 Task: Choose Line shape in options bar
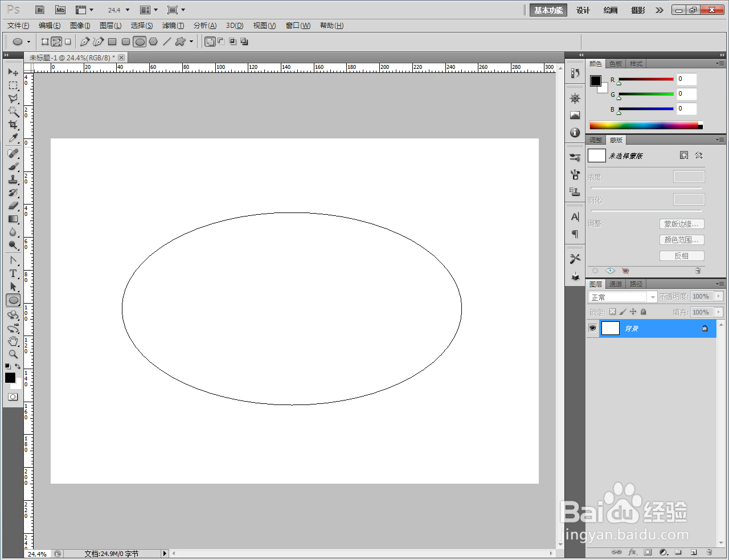167,42
